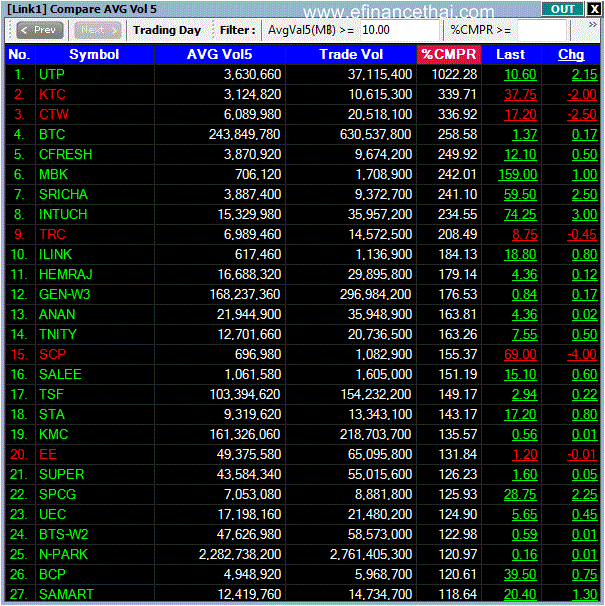Click SAMART last price 20.40
Image resolution: width=605 pixels, height=606 pixels.
pos(520,595)
